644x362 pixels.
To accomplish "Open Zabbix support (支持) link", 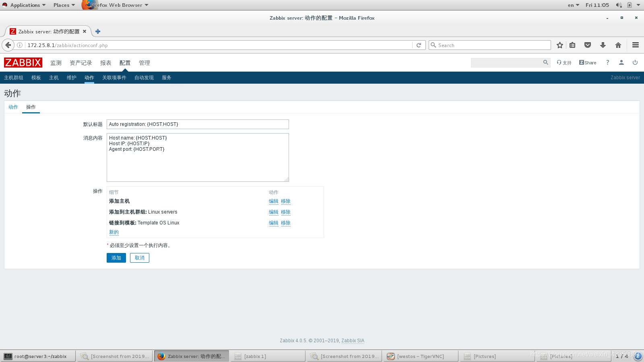I will (x=564, y=63).
